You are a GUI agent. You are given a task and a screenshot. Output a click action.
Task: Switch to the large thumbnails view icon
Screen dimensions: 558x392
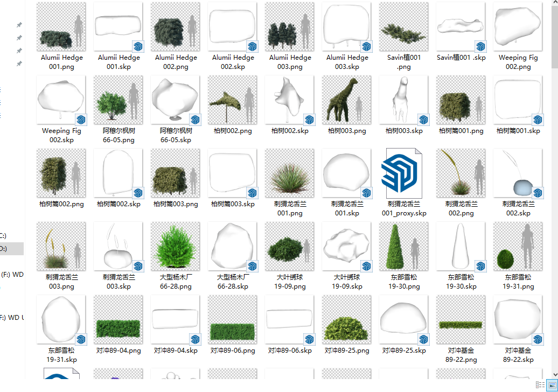pyautogui.click(x=552, y=385)
